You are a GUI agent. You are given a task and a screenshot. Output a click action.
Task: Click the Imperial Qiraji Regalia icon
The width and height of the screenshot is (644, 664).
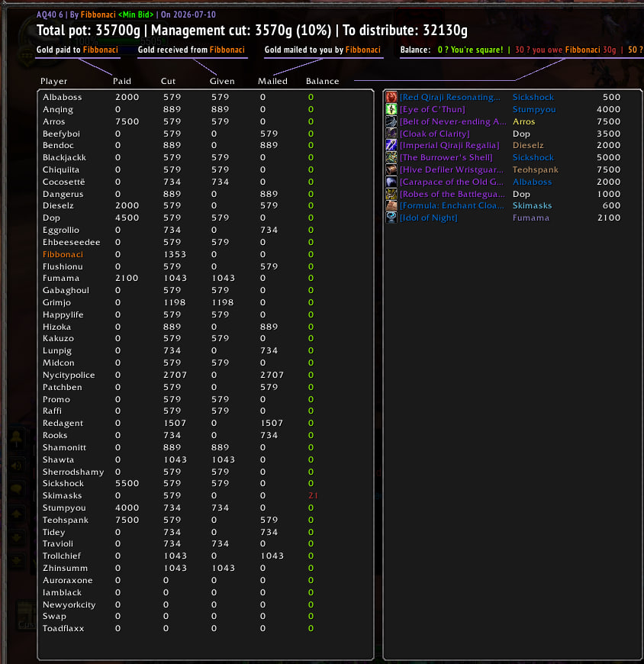click(391, 145)
